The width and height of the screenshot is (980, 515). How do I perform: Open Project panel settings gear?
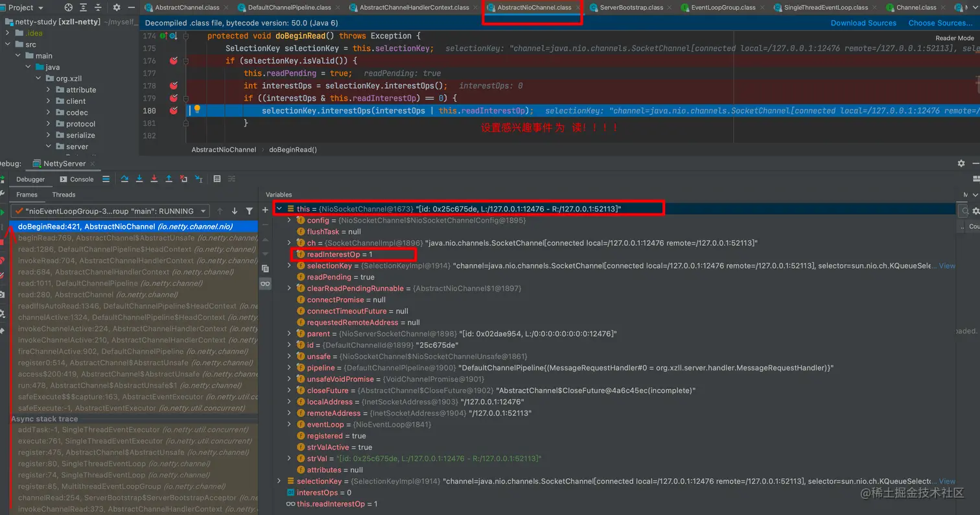[117, 7]
